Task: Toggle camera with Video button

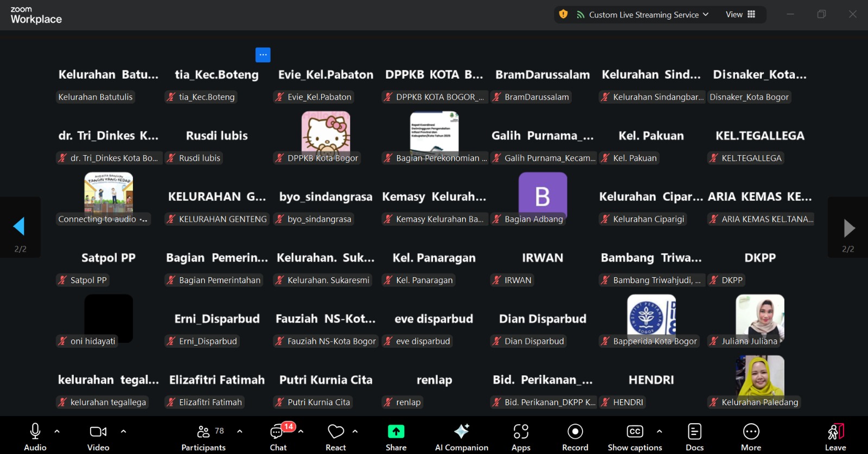Action: [x=98, y=437]
